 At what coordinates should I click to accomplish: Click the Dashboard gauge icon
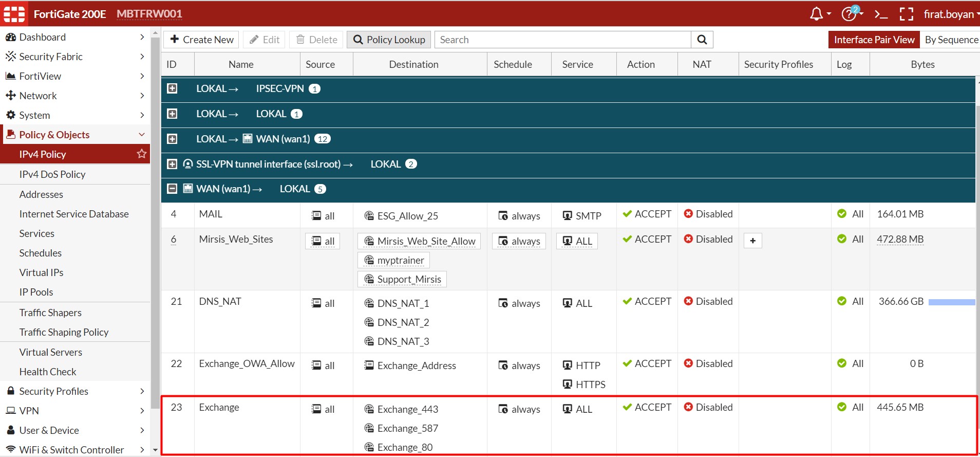click(10, 37)
